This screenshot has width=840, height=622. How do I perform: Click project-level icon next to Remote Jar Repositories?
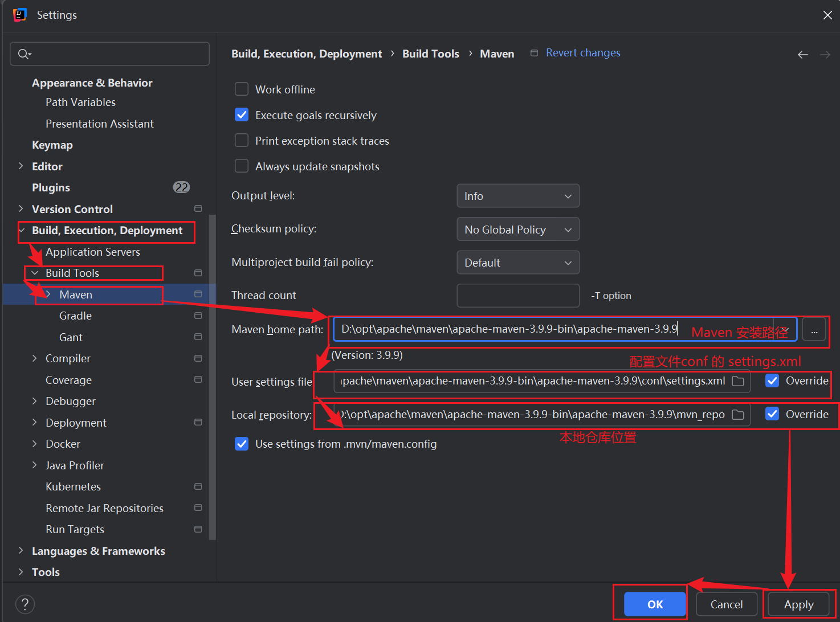[198, 508]
